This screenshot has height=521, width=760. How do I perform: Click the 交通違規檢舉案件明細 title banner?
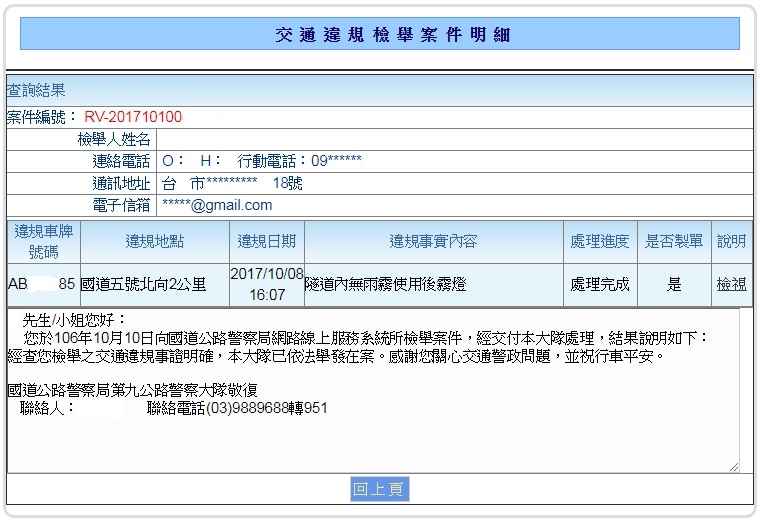tap(380, 34)
